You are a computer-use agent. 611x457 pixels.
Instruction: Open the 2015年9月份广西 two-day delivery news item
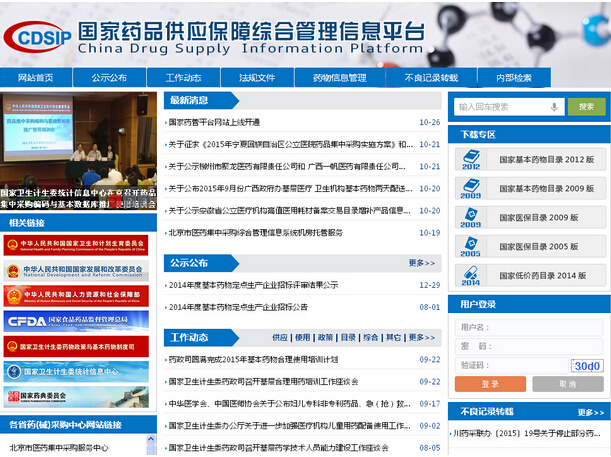[291, 189]
